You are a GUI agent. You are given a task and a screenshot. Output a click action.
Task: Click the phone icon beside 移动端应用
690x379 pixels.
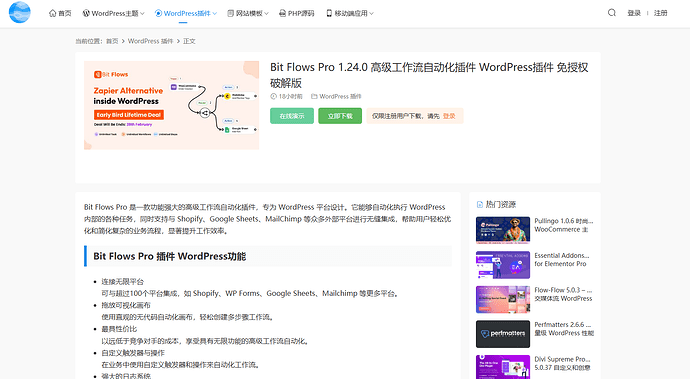pyautogui.click(x=329, y=13)
